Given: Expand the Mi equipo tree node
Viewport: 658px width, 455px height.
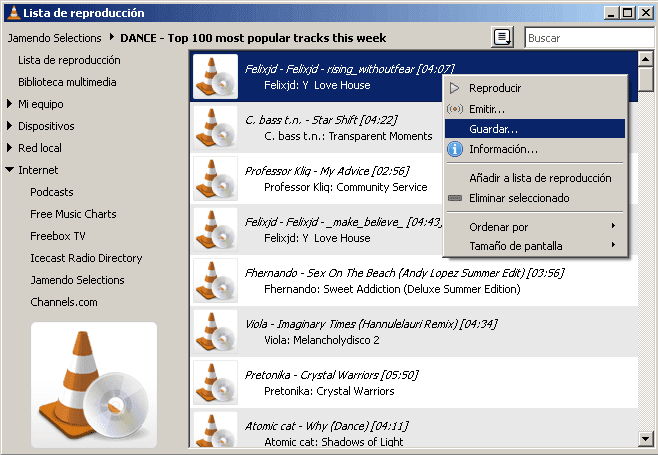Looking at the screenshot, I should click(x=10, y=104).
